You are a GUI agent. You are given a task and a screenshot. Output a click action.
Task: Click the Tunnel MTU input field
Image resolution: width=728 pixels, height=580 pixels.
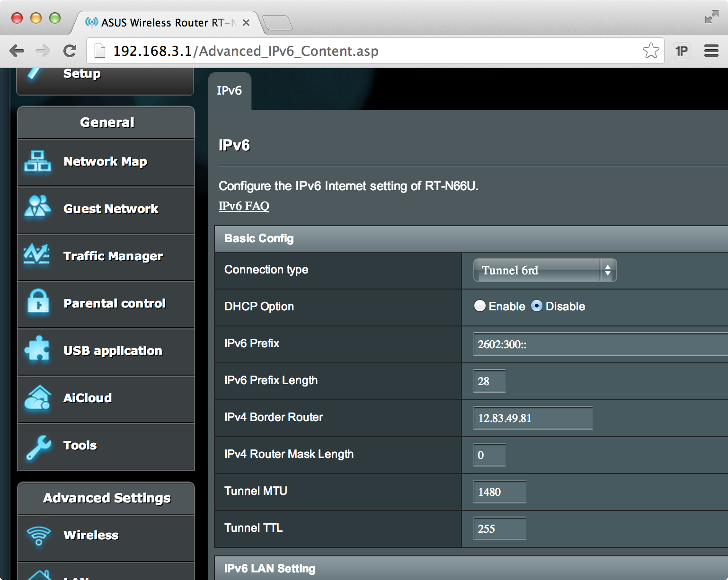pyautogui.click(x=499, y=492)
